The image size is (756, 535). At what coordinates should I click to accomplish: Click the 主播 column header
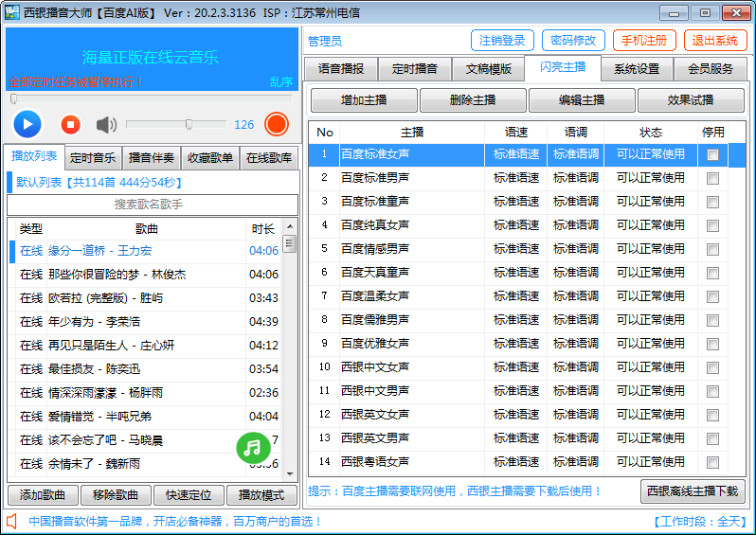412,133
